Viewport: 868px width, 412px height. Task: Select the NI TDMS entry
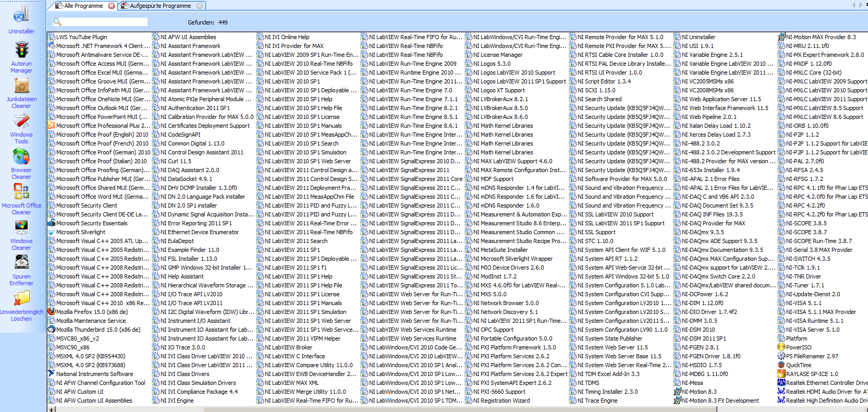click(588, 383)
